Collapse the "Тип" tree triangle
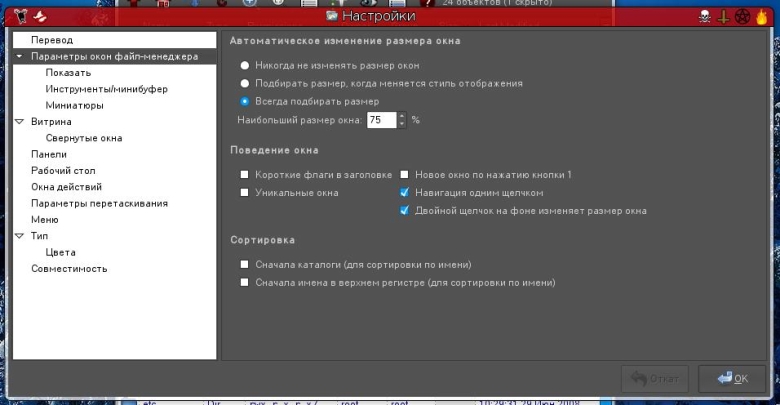Image resolution: width=780 pixels, height=405 pixels. [x=19, y=236]
